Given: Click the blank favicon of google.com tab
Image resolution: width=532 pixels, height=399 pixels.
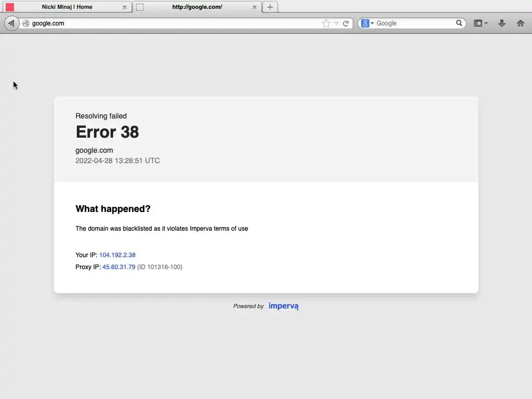Looking at the screenshot, I should coord(140,7).
